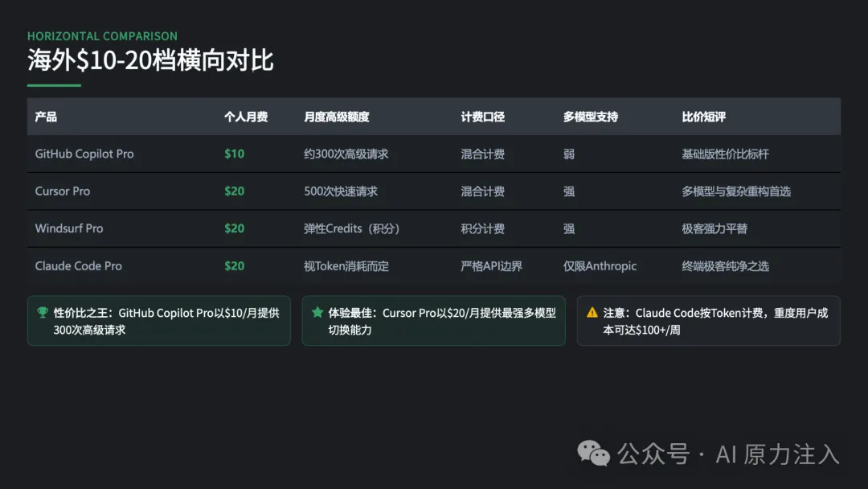This screenshot has width=868, height=489.
Task: Click the 多模型支持 column header
Action: [591, 117]
